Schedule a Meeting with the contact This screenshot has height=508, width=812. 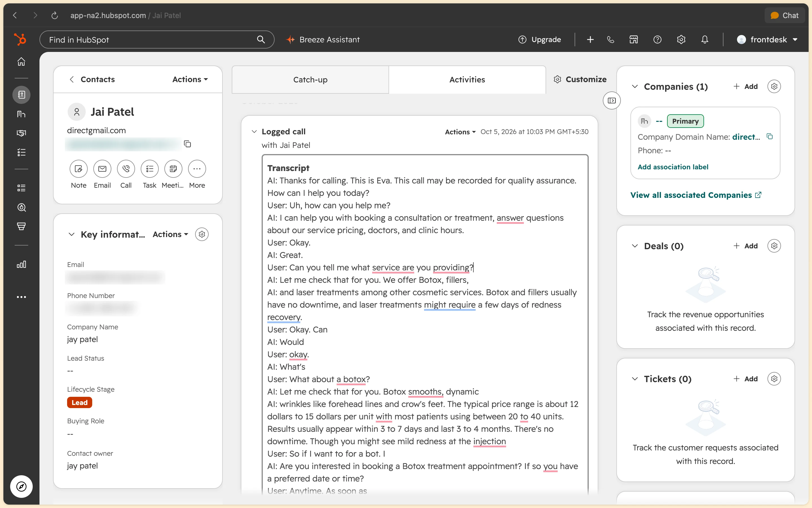pos(173,169)
